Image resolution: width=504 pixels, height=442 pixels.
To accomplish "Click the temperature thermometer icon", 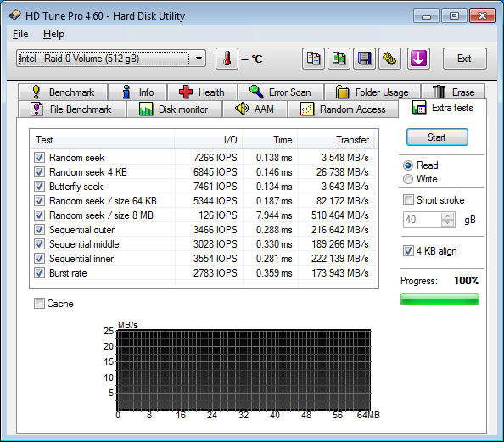I will pos(227,59).
